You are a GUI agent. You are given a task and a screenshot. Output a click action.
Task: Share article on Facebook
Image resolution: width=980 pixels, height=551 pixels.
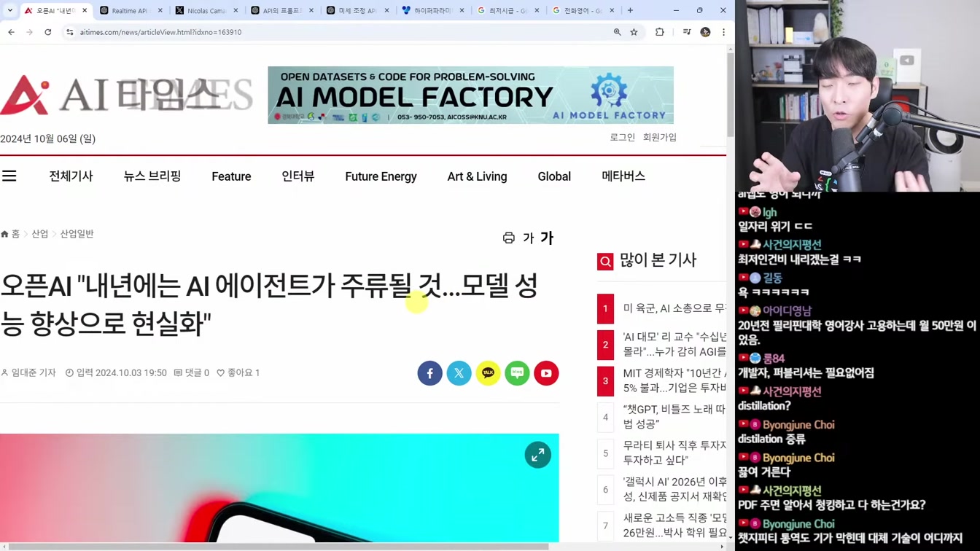430,373
